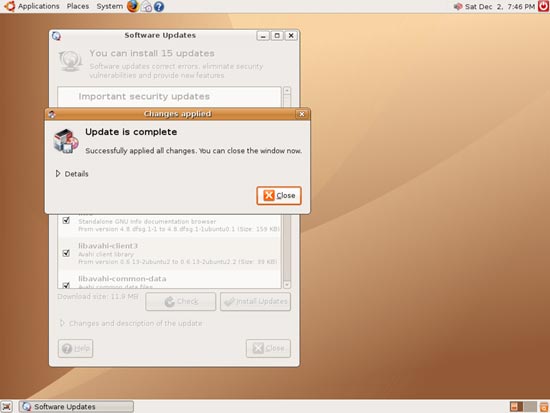
Task: Click 'You can install 15 updates' heading
Action: tap(152, 53)
